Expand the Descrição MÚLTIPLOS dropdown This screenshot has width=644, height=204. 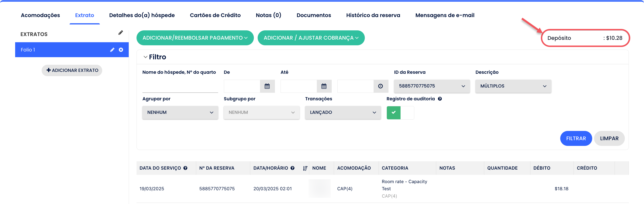coord(513,86)
